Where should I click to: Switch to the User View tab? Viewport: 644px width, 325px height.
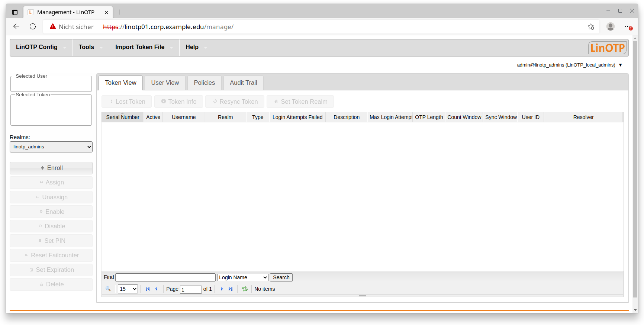[x=165, y=83]
